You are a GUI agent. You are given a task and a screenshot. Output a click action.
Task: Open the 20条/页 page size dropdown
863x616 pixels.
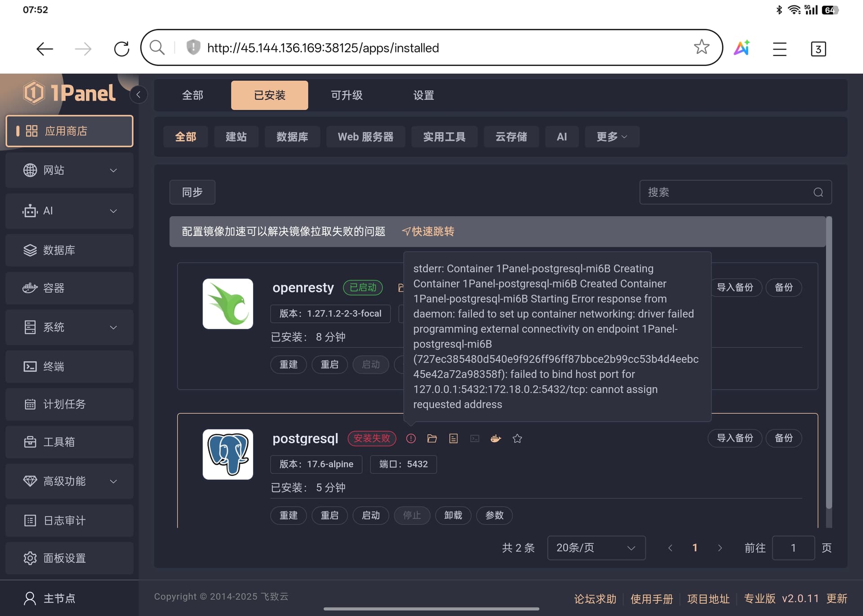click(596, 548)
